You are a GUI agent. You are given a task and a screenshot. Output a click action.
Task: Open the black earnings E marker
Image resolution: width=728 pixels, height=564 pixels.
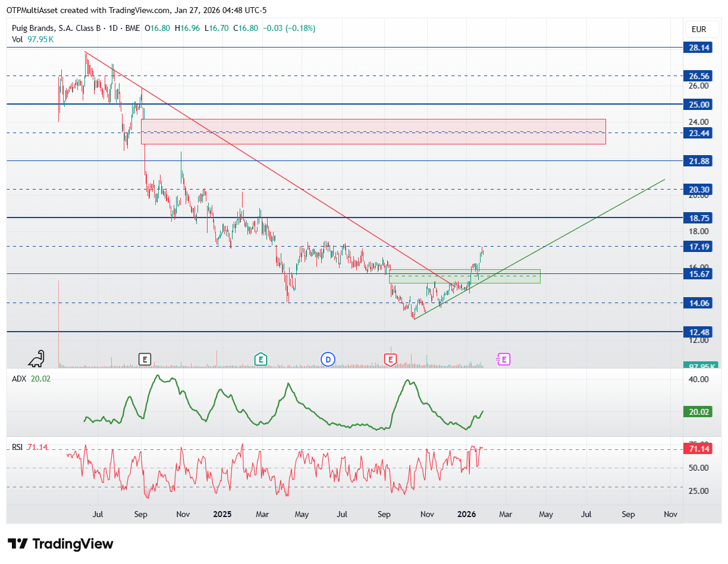[x=145, y=359]
